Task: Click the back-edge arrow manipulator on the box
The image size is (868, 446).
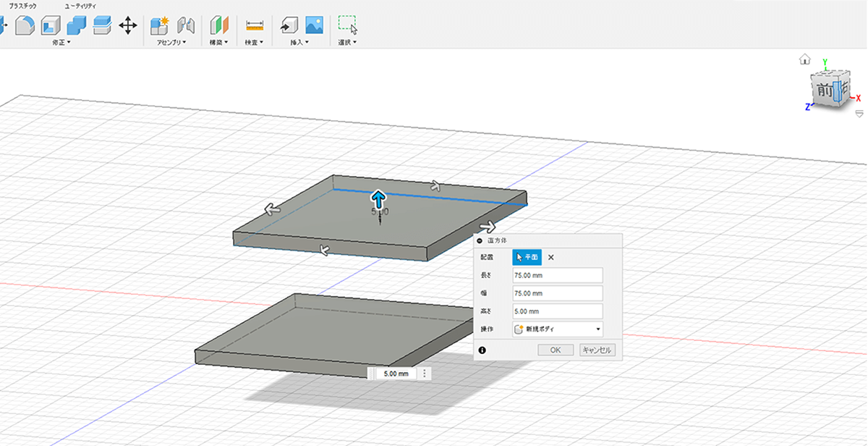Action: point(435,185)
